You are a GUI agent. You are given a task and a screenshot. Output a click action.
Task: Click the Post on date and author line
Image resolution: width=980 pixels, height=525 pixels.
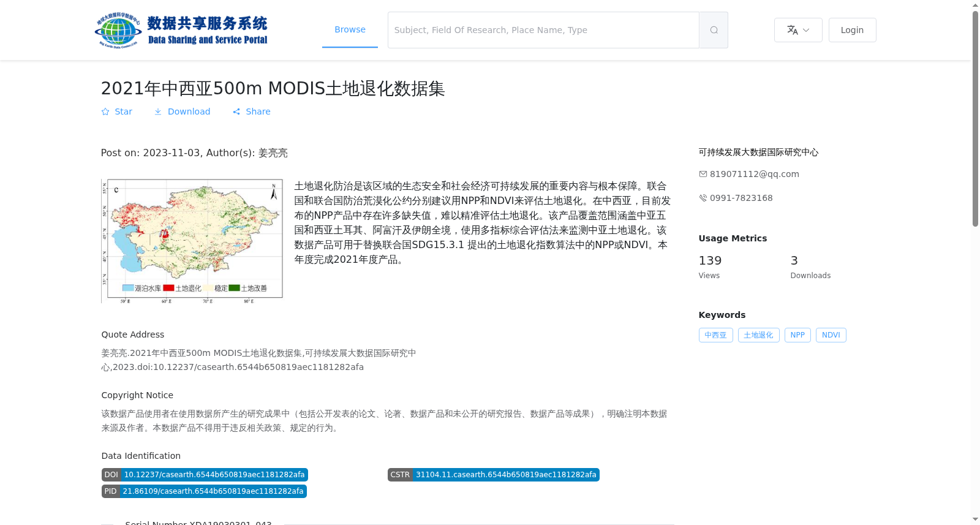[x=194, y=153]
